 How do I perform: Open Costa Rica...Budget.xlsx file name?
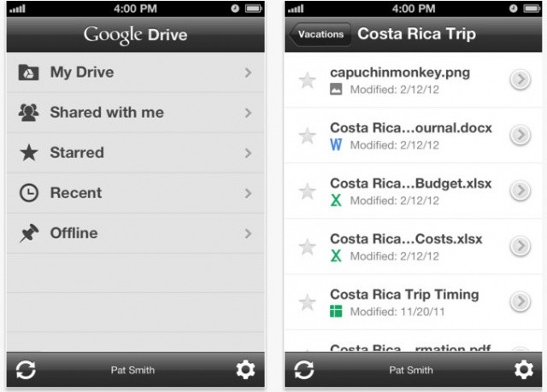coord(411,184)
